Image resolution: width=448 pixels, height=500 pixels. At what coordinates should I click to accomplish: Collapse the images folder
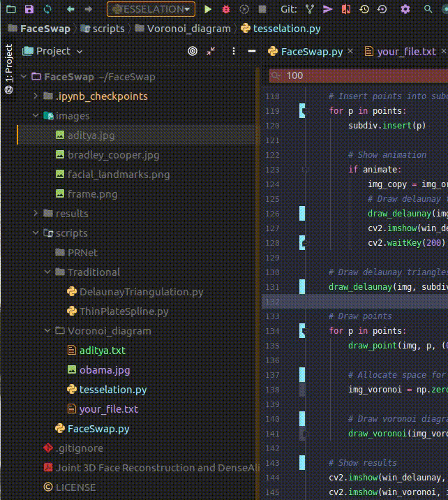[x=36, y=115]
